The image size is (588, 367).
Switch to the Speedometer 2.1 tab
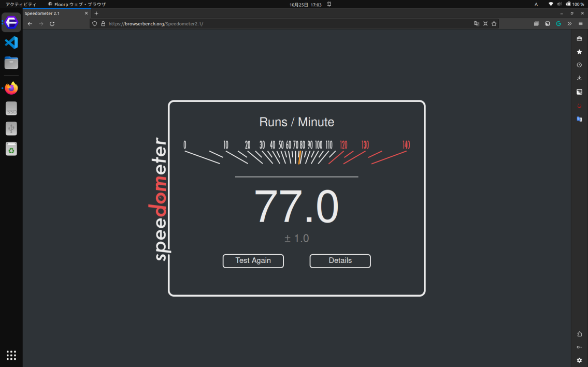(x=52, y=13)
